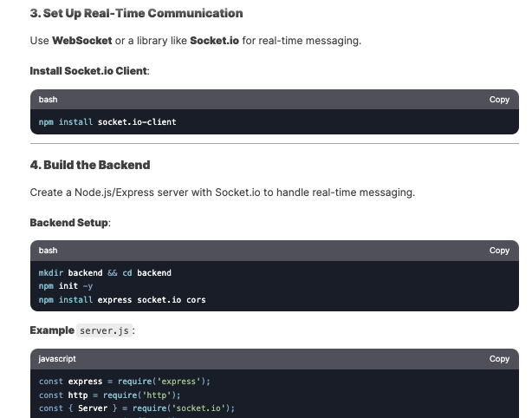Copy the socket.io-client install command
Screen dimensions: 532x418
tap(499, 100)
